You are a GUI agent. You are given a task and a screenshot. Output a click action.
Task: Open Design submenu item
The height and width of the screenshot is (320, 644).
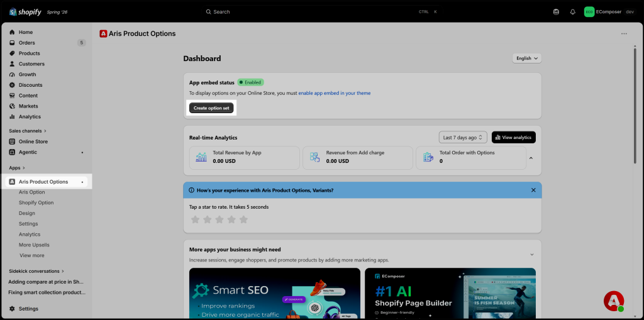[26, 213]
